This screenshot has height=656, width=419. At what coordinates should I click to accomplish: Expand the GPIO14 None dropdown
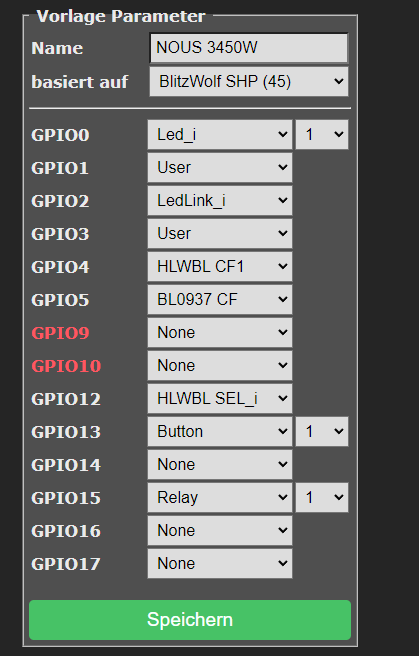click(x=220, y=465)
